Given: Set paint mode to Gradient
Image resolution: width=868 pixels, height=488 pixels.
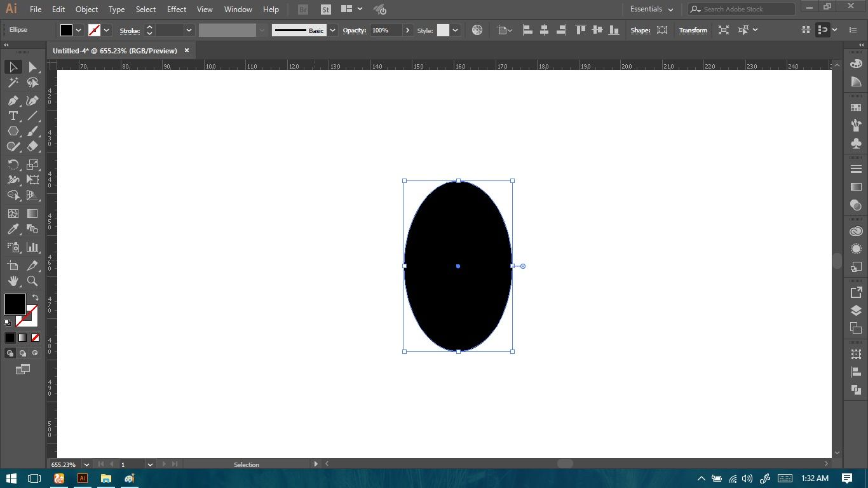Looking at the screenshot, I should point(23,338).
